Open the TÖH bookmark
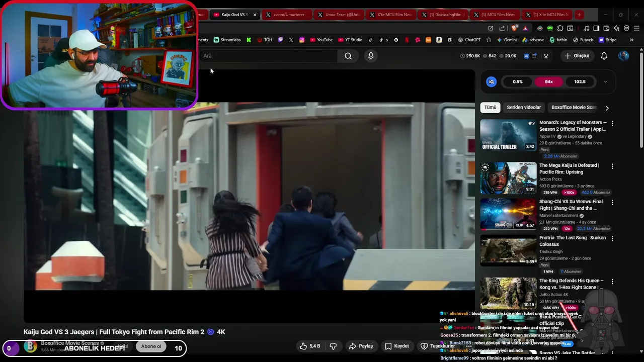 [265, 40]
